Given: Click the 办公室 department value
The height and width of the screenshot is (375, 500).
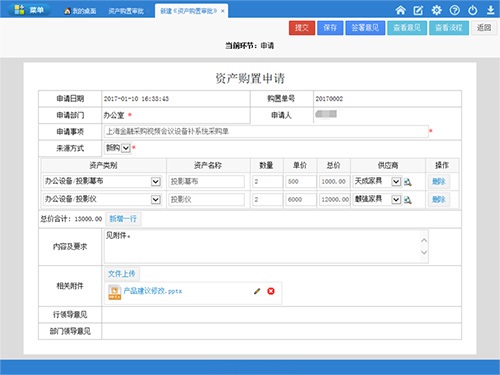Looking at the screenshot, I should [x=114, y=115].
